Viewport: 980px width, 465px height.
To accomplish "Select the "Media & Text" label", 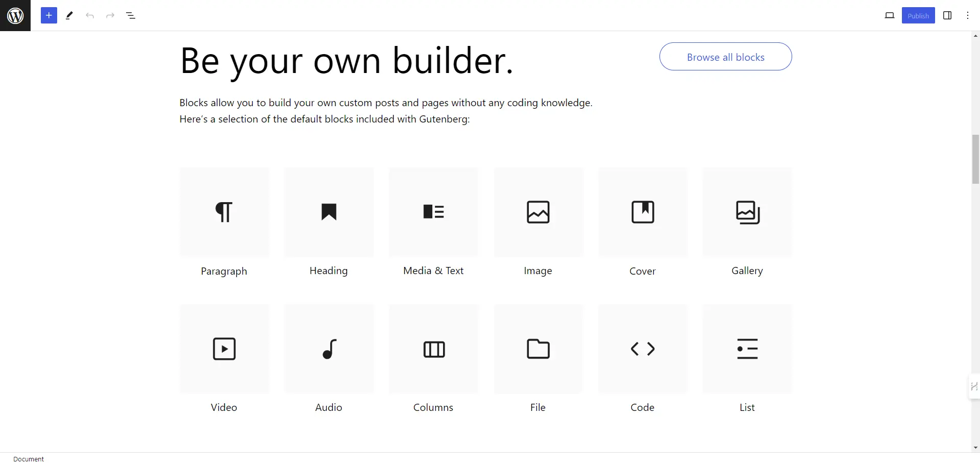I will click(x=433, y=271).
